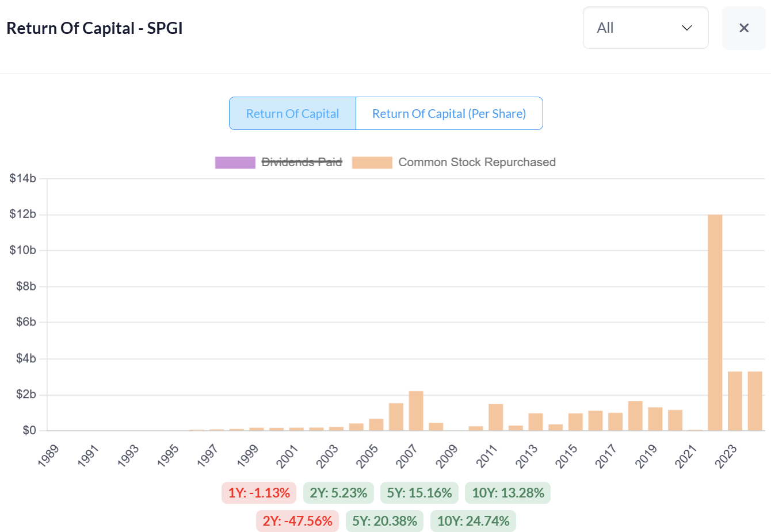Click the $14b y-axis label
771x532 pixels.
pyautogui.click(x=22, y=178)
